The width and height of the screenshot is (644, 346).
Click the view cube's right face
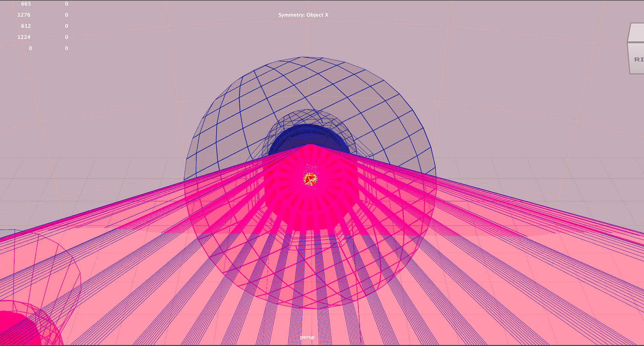pyautogui.click(x=637, y=58)
